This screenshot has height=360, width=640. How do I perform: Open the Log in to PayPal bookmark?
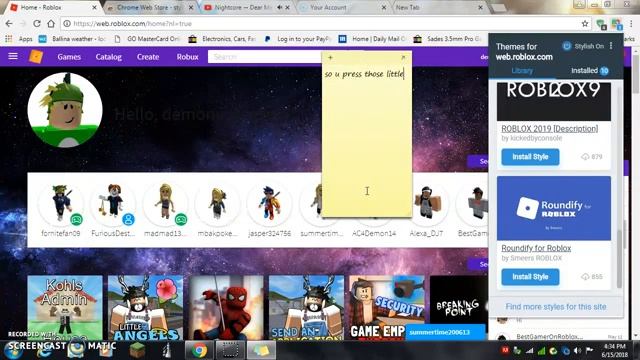click(x=298, y=39)
